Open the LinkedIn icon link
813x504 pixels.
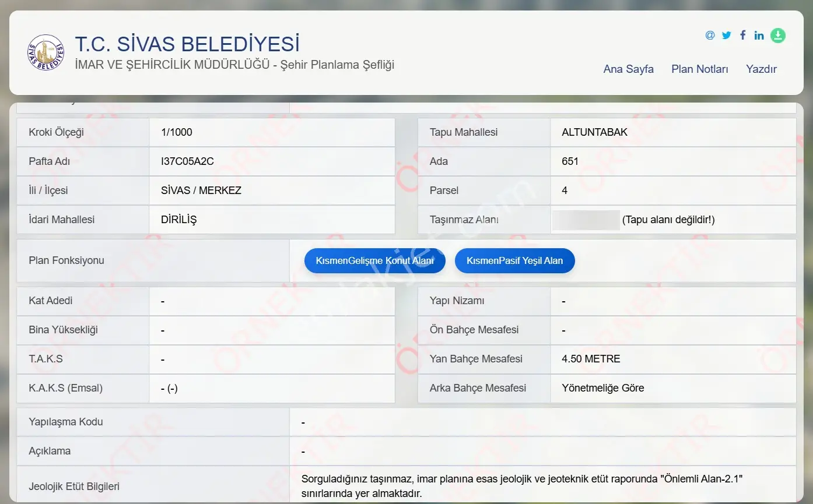[x=759, y=35]
